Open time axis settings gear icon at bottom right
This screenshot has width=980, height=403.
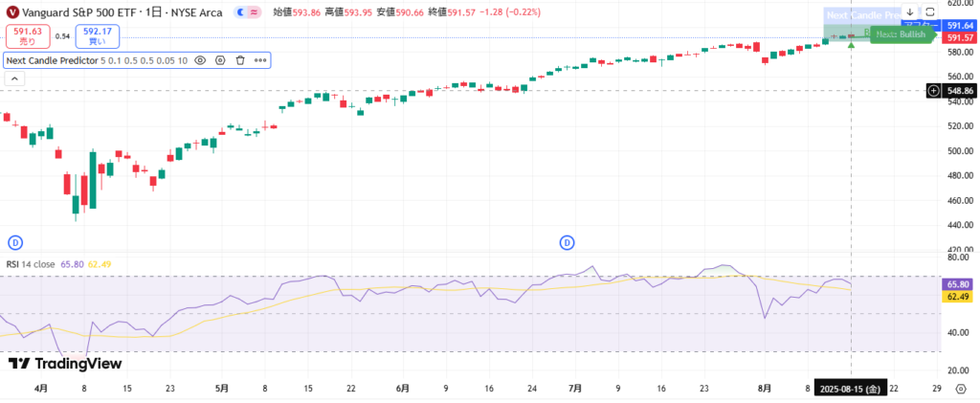tap(961, 389)
